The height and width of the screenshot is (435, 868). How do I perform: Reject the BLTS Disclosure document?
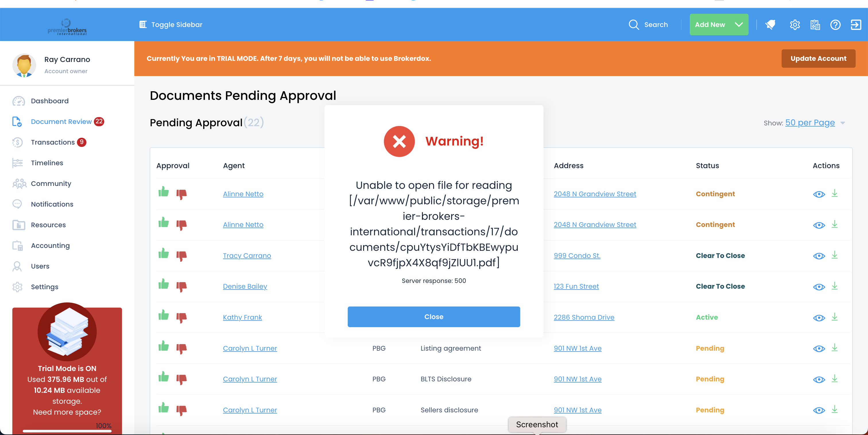pyautogui.click(x=181, y=380)
